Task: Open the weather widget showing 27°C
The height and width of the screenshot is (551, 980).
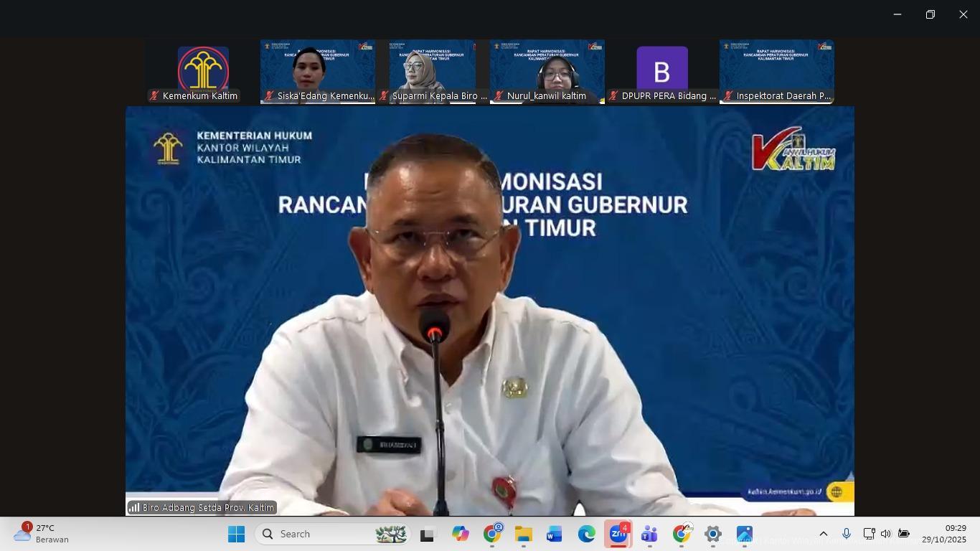Action: click(x=43, y=534)
